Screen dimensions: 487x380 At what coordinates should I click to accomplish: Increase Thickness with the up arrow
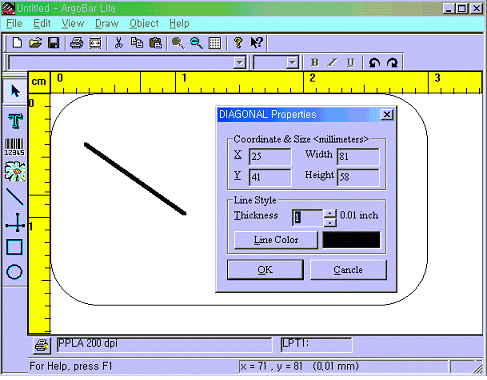tap(330, 214)
